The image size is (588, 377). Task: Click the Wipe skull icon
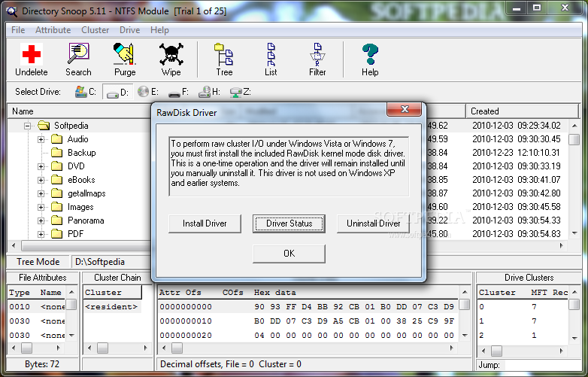[171, 54]
